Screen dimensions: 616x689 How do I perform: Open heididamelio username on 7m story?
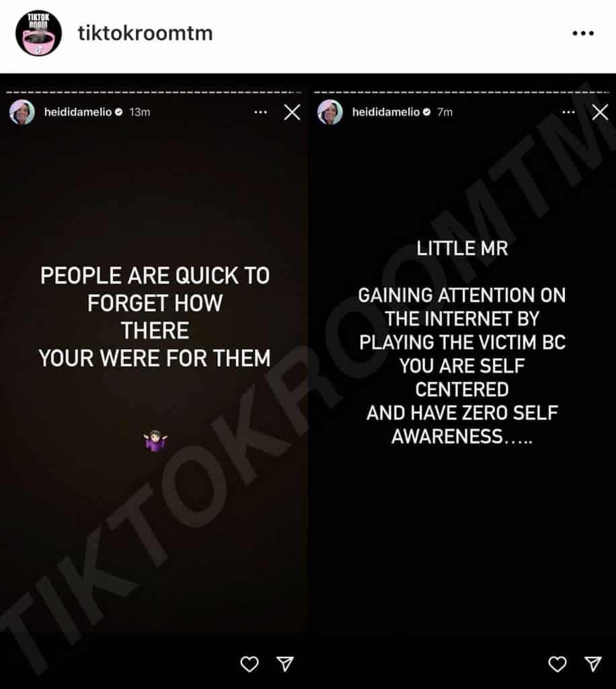(x=385, y=112)
